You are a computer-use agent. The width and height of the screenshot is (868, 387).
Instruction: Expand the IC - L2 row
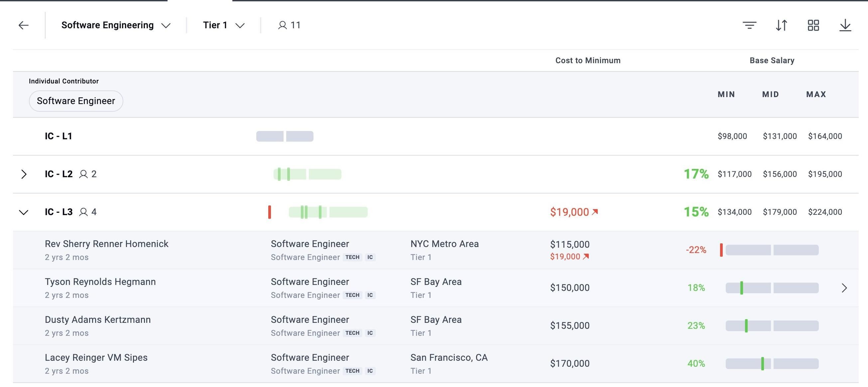[x=24, y=174]
